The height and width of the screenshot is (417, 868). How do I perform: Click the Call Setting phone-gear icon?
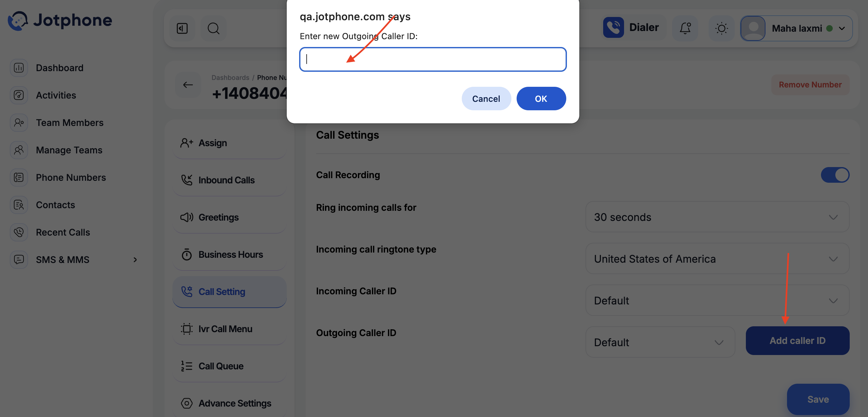tap(187, 291)
